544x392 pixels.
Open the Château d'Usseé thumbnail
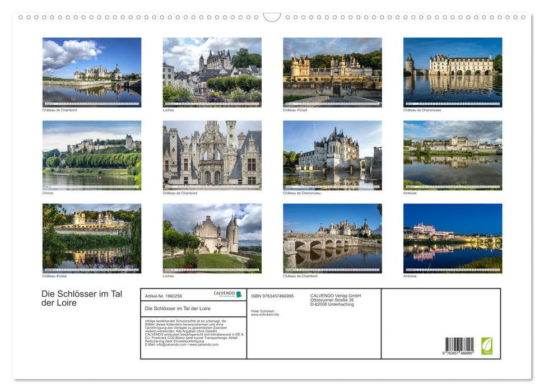point(332,72)
